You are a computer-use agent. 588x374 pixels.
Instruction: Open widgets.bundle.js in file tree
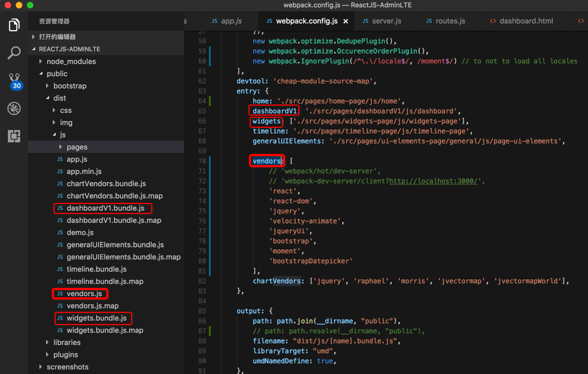(96, 318)
